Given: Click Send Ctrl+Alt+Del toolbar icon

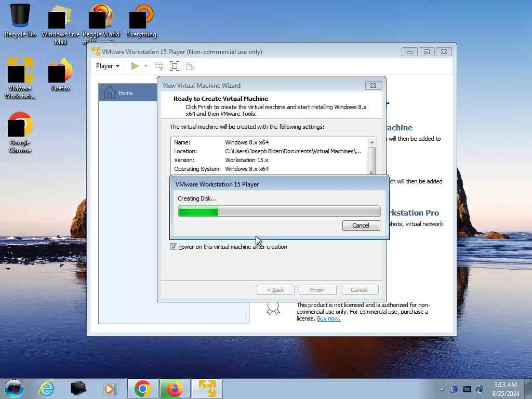Looking at the screenshot, I should 159,66.
